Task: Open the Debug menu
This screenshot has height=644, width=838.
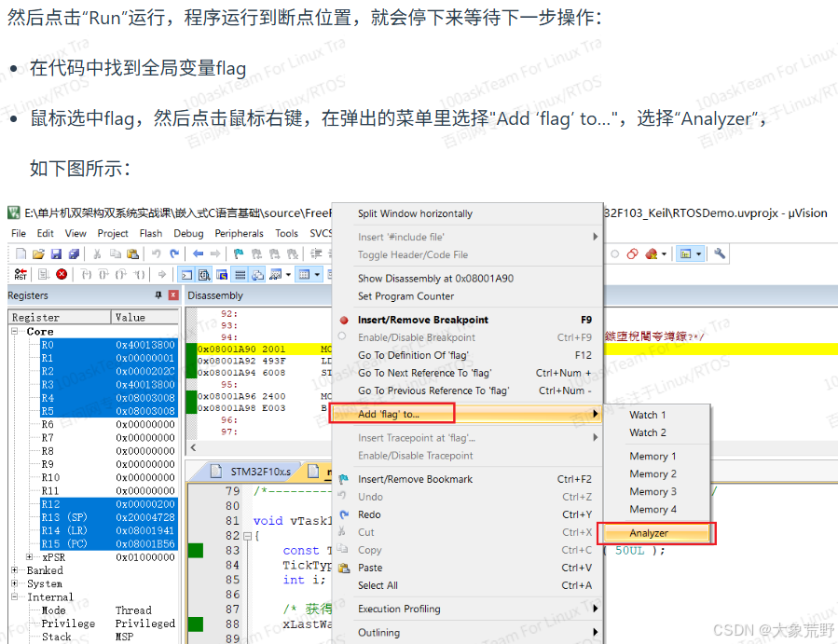Action: (186, 234)
